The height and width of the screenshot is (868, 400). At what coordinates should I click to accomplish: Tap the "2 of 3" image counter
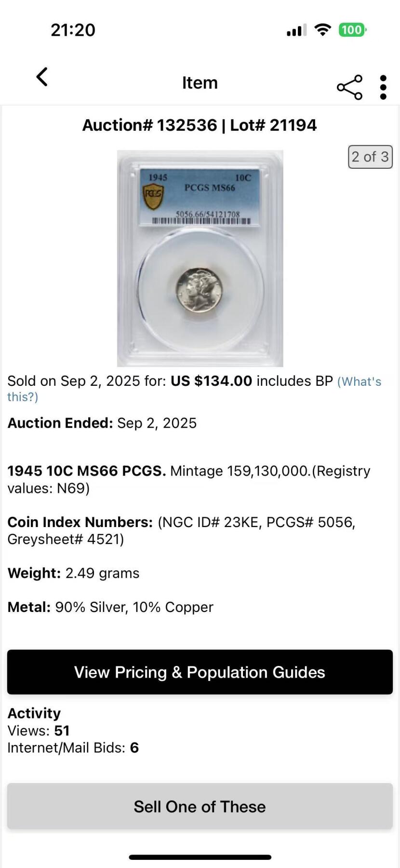[x=370, y=157]
